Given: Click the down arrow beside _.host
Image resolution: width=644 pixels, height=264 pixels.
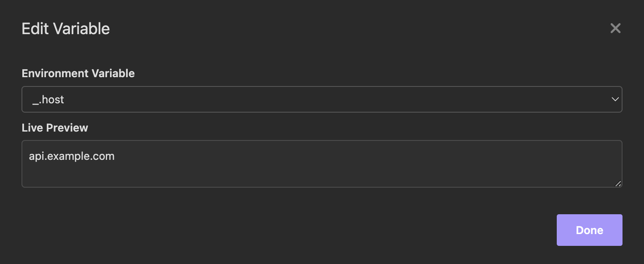Looking at the screenshot, I should click(x=615, y=100).
